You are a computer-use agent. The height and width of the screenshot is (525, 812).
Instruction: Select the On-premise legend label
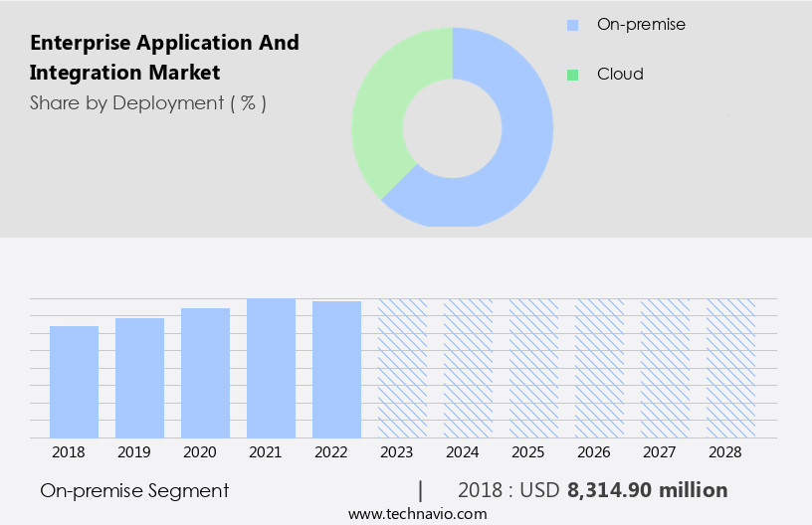(x=627, y=24)
